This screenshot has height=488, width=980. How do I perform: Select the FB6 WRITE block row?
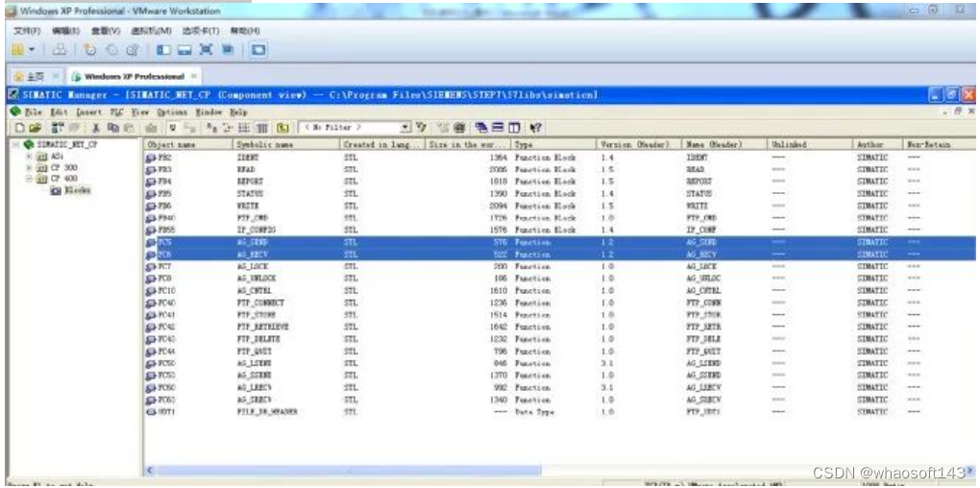click(x=559, y=206)
